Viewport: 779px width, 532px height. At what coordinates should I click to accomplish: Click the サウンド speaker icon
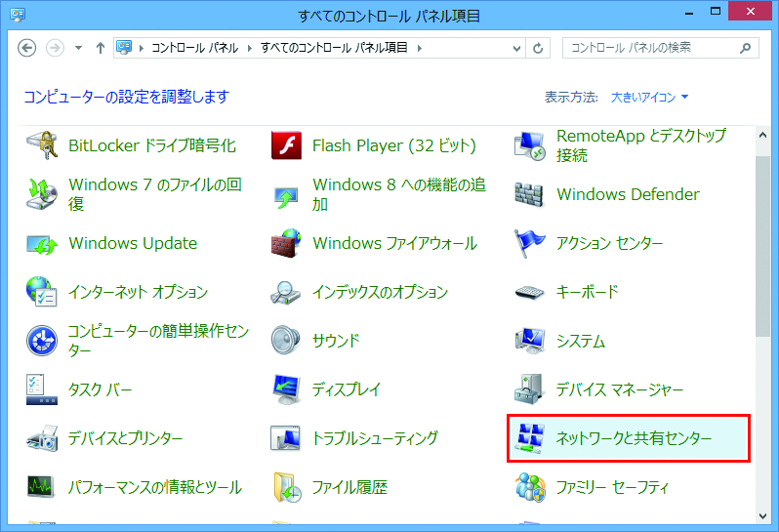click(x=285, y=341)
